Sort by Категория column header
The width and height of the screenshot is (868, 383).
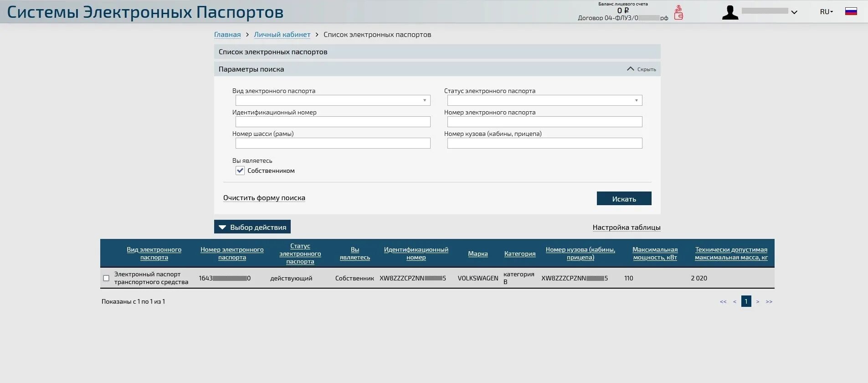coord(520,254)
